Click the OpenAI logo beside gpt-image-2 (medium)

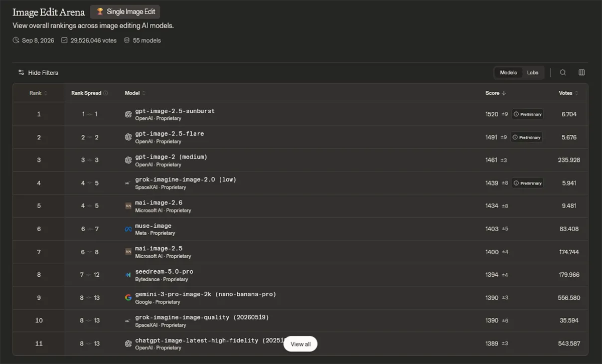pyautogui.click(x=128, y=160)
